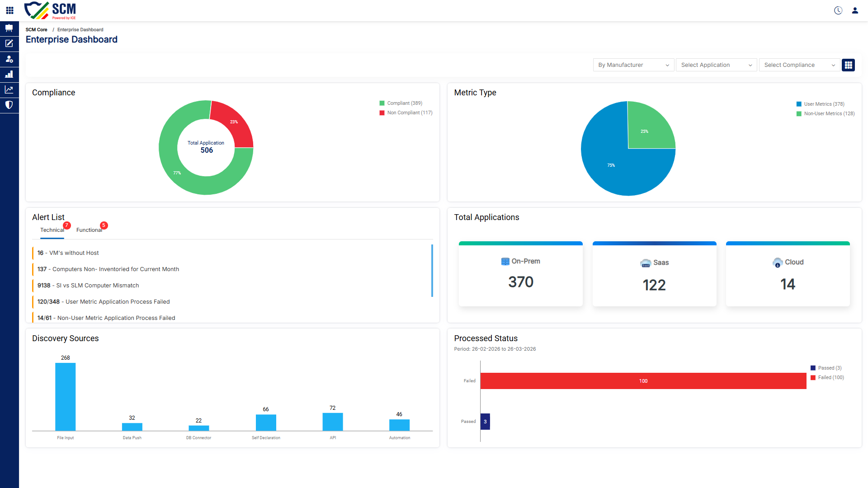This screenshot has width=868, height=488.
Task: Open the user settings sidebar icon
Action: [x=9, y=59]
